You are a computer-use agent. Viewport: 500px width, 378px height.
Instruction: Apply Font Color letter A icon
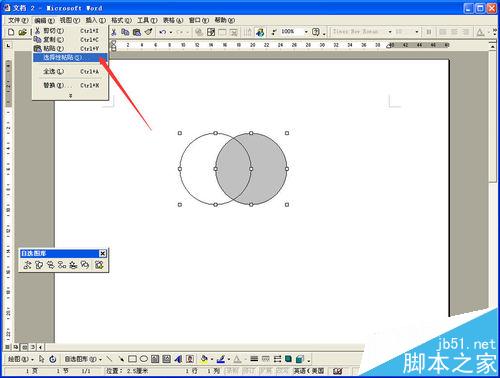pyautogui.click(x=237, y=359)
